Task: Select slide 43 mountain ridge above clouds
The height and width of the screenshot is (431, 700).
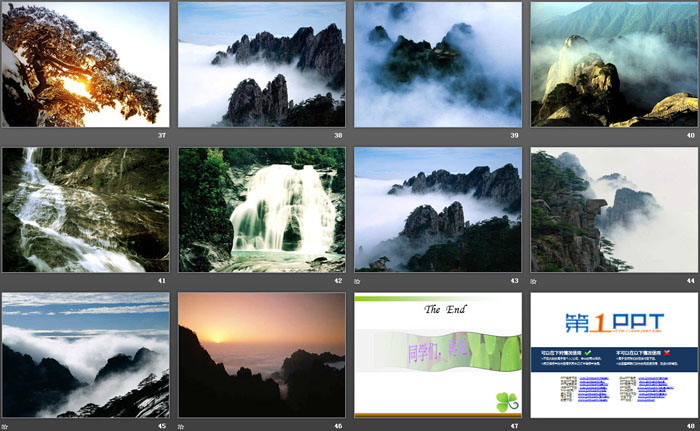Action: coord(438,210)
